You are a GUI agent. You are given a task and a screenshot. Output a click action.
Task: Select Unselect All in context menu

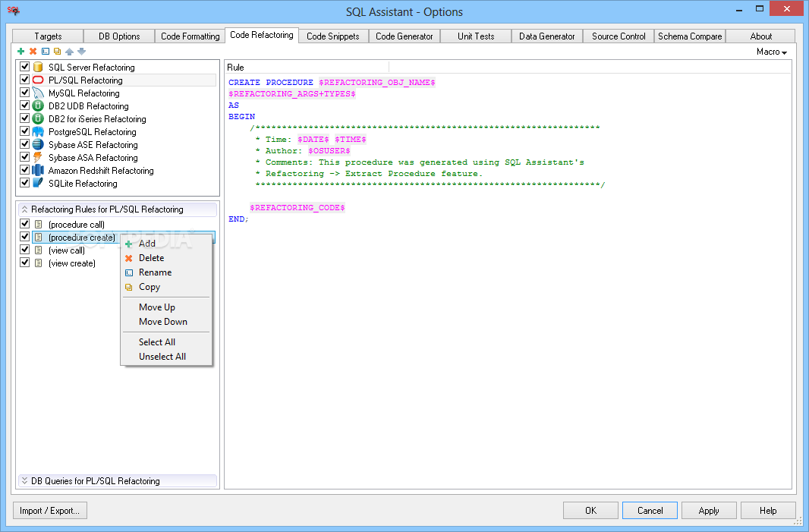[162, 357]
